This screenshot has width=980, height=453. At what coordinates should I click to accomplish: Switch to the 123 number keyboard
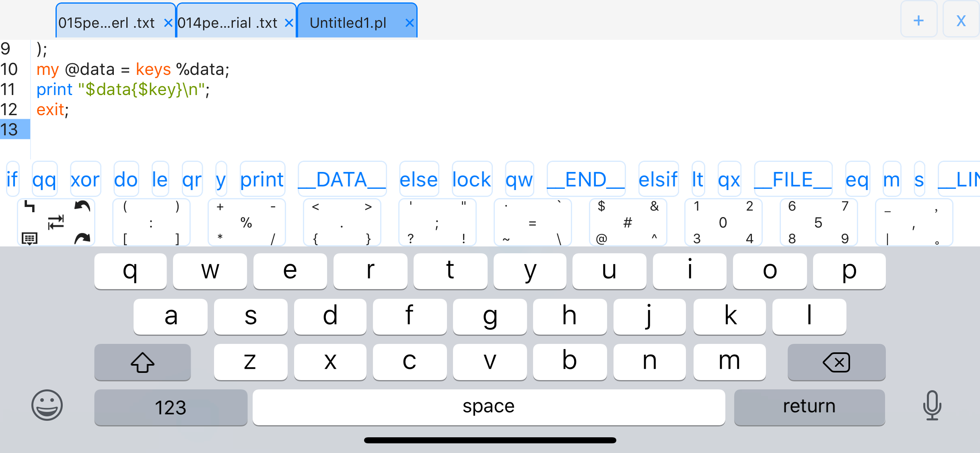(x=170, y=407)
